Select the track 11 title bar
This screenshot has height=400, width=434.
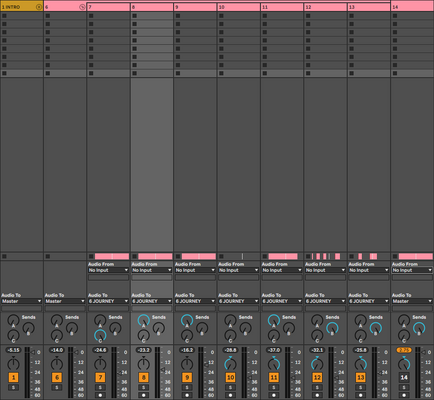[x=282, y=7]
